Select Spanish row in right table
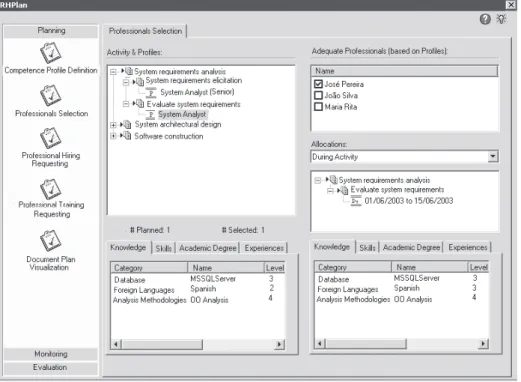 (401, 288)
